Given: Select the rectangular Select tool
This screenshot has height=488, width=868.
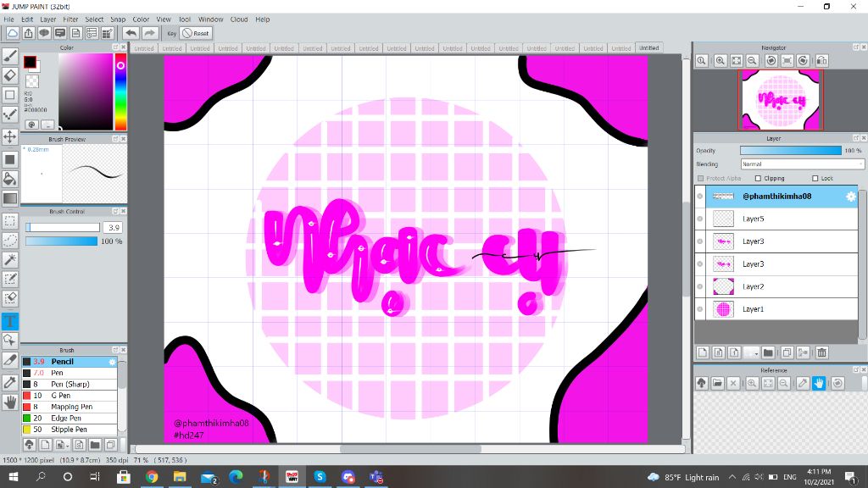Looking at the screenshot, I should click(x=10, y=221).
